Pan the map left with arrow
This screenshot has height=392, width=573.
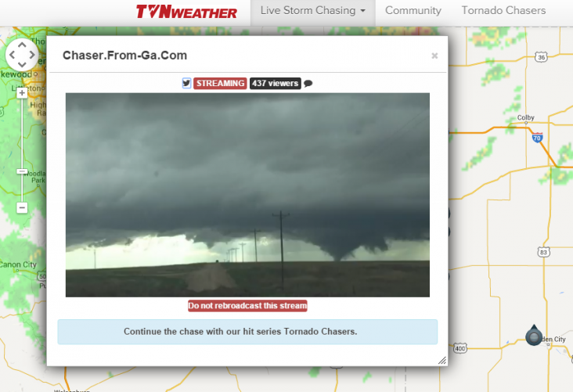coord(12,55)
